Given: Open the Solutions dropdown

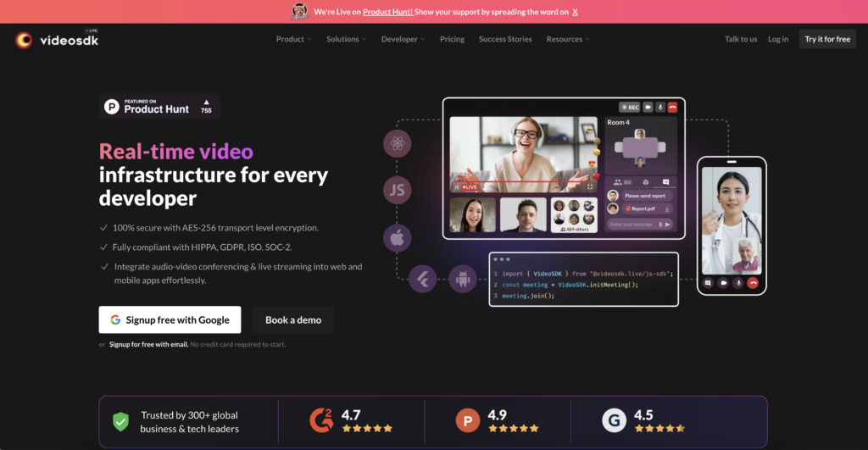Looking at the screenshot, I should 346,39.
